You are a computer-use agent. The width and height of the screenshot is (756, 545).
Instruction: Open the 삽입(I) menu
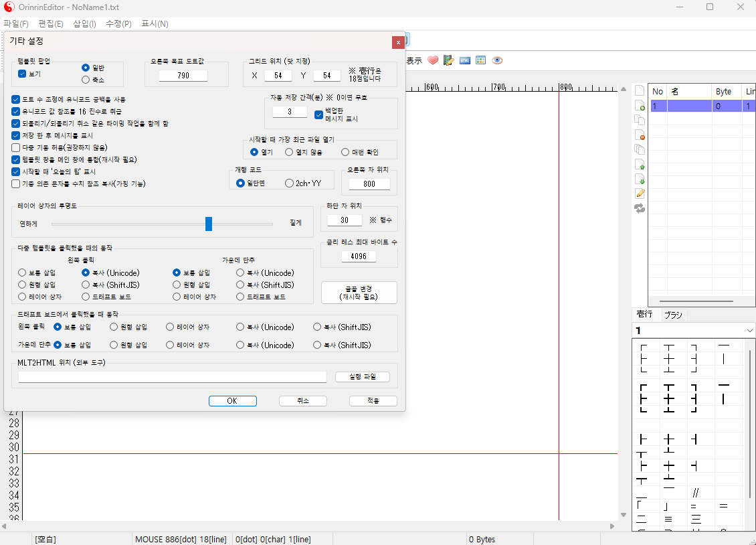(84, 23)
